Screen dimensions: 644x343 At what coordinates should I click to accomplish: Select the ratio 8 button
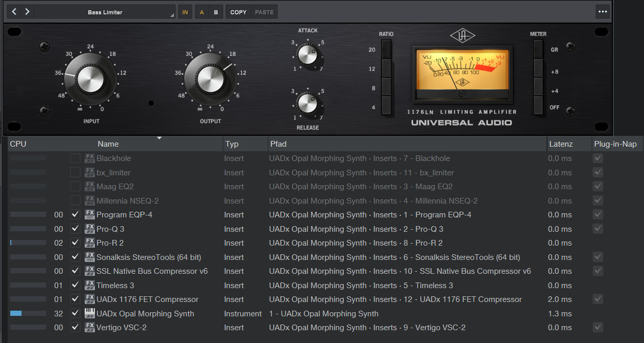tap(386, 88)
